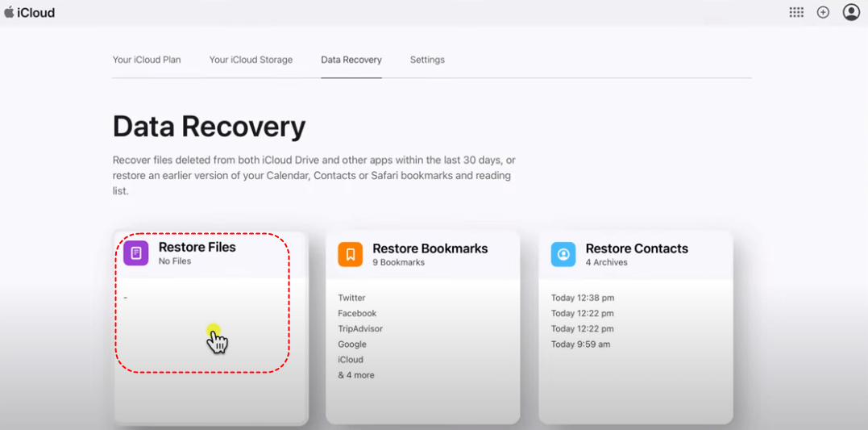868x430 pixels.
Task: Click the 'No Files' subtitle
Action: tap(175, 261)
